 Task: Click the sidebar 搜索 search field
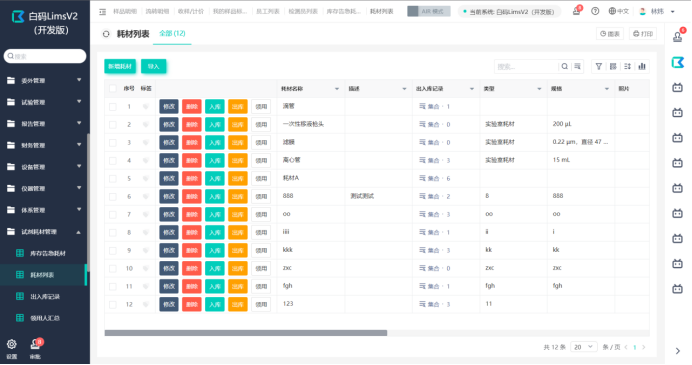point(45,56)
